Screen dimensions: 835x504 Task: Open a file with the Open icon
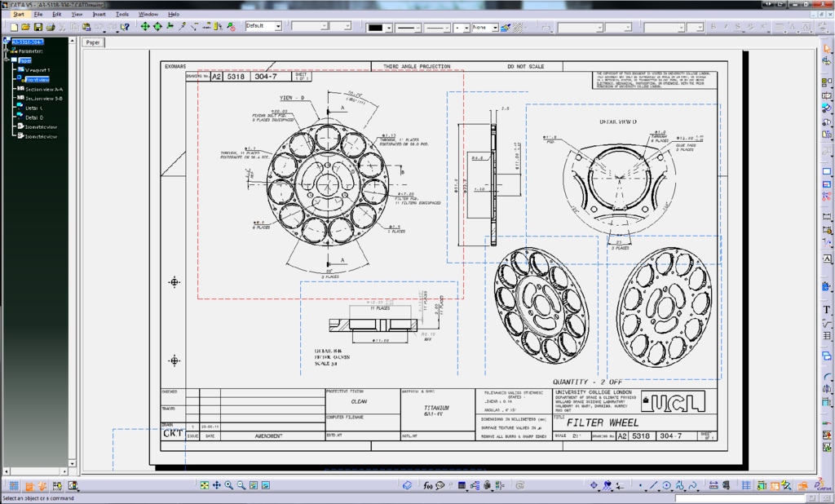click(x=26, y=27)
